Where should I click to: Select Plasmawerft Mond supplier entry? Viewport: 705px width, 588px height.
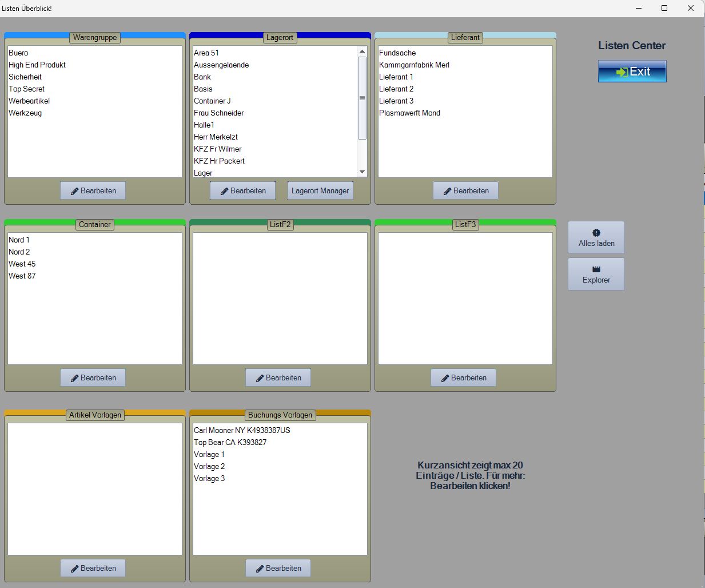409,113
